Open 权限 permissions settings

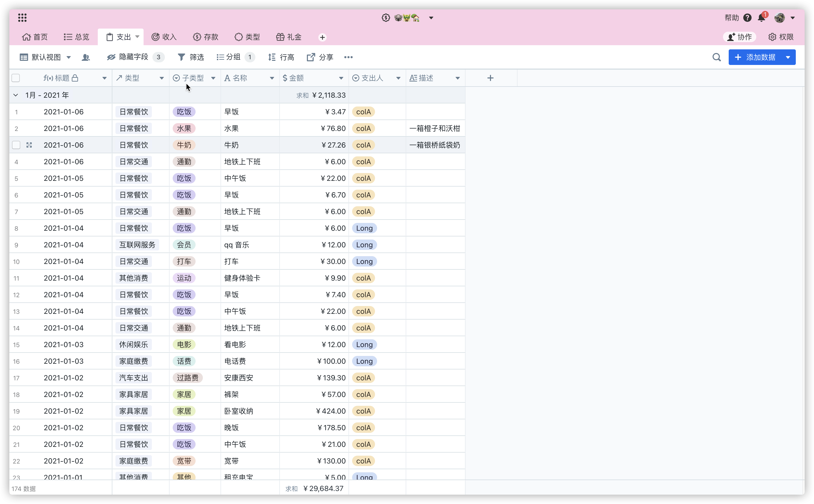pyautogui.click(x=781, y=37)
